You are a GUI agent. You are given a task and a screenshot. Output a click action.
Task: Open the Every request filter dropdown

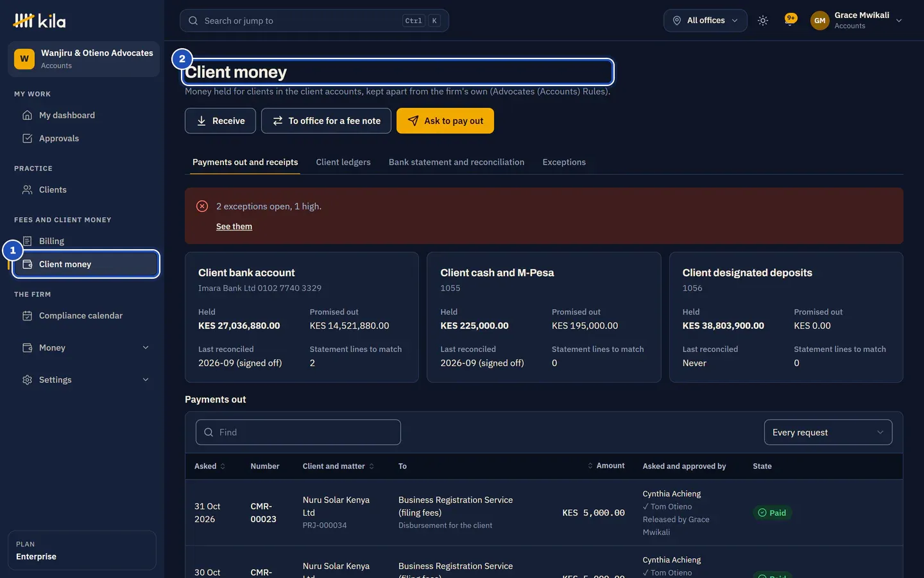828,432
